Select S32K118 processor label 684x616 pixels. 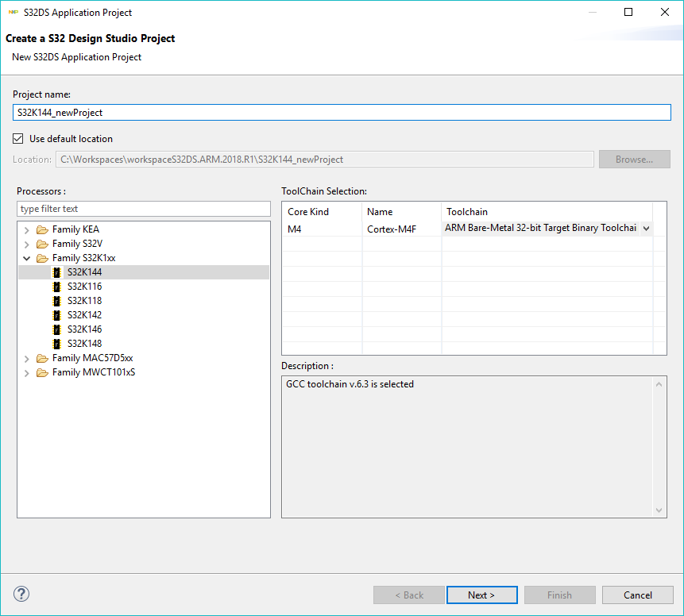click(x=85, y=301)
